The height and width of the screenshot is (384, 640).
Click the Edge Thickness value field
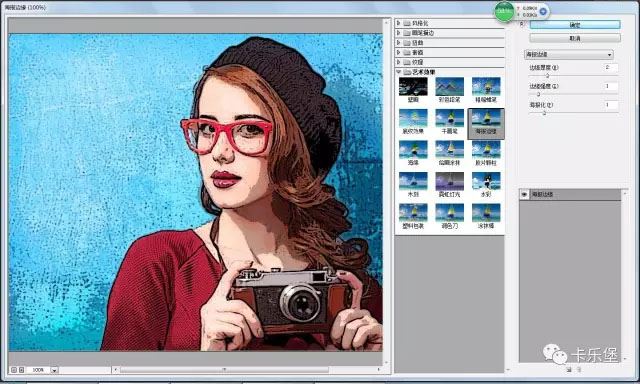(611, 67)
